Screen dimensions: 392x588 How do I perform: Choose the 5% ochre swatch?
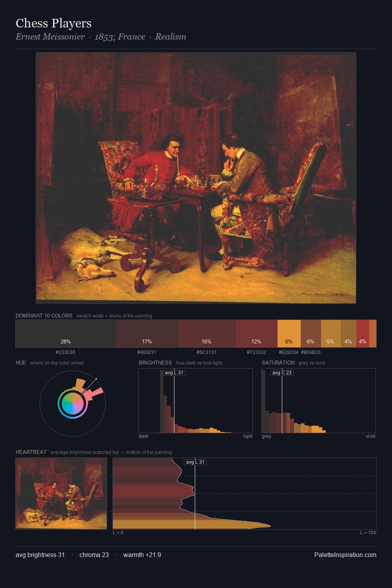click(331, 334)
